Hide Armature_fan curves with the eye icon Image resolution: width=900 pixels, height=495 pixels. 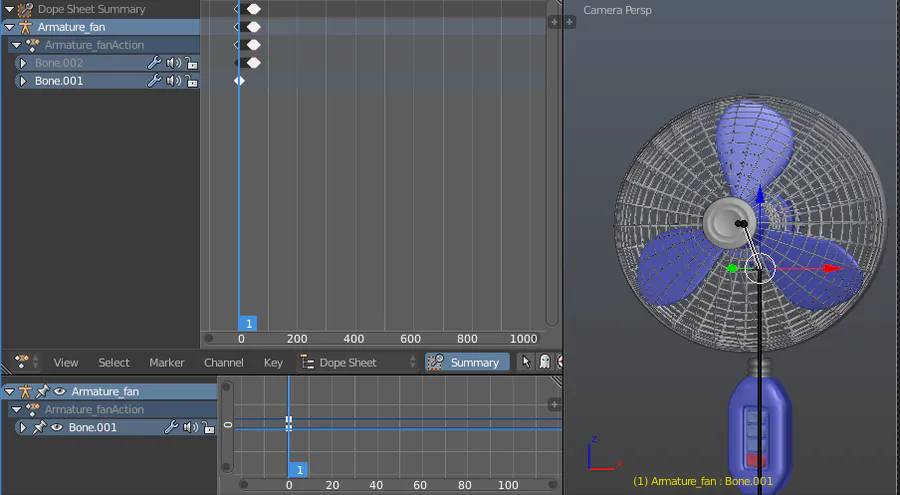pos(60,392)
